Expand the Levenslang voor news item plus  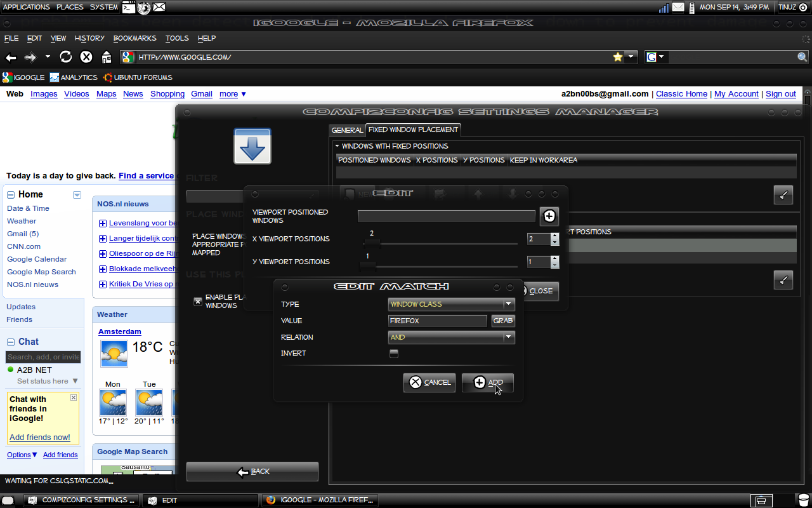pyautogui.click(x=103, y=224)
